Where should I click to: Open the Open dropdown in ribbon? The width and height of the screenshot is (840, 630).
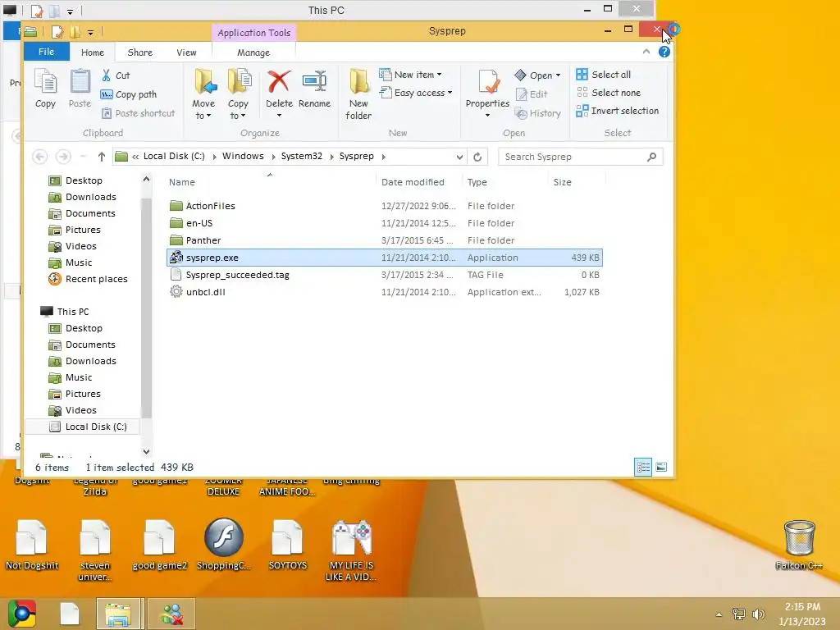click(537, 75)
